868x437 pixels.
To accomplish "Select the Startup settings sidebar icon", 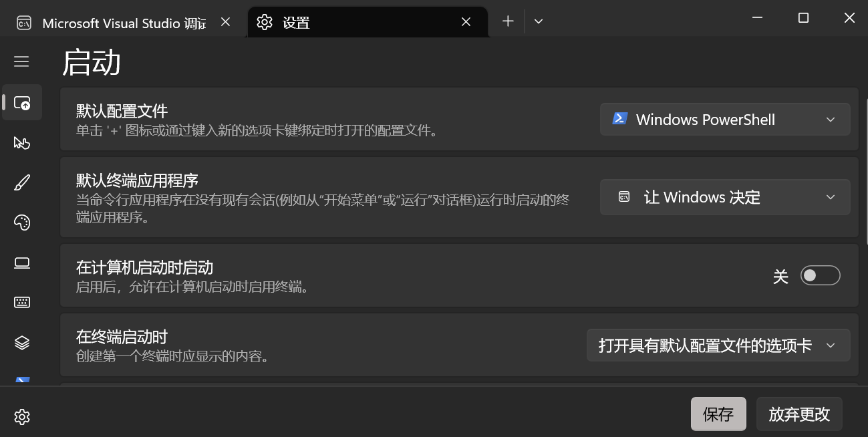I will (x=22, y=103).
